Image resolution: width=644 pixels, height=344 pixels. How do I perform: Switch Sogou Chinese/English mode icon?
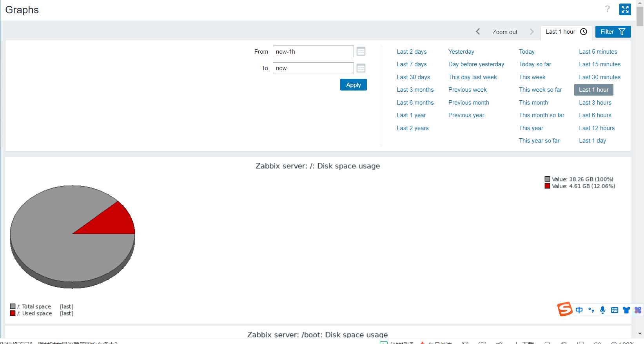(579, 310)
